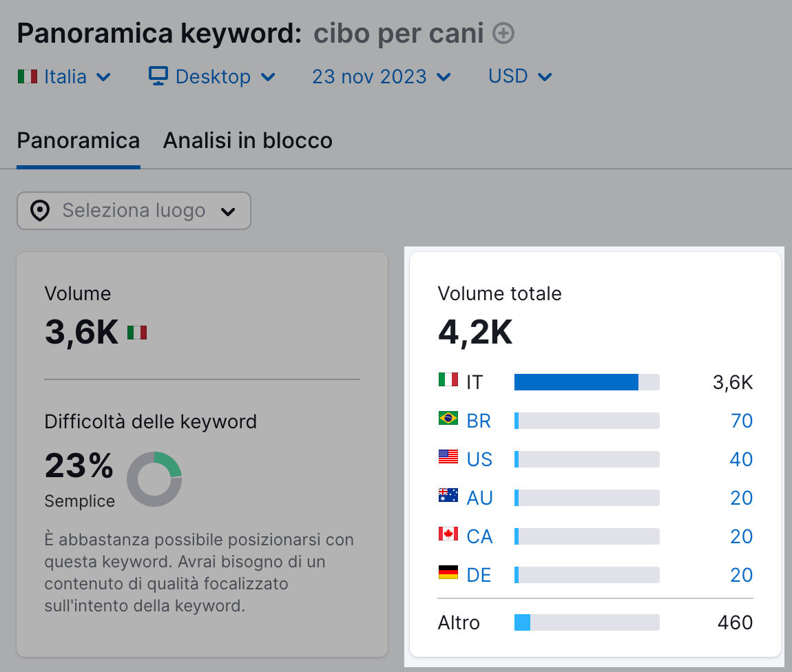
Task: Select the Panoramica tab
Action: (x=78, y=140)
